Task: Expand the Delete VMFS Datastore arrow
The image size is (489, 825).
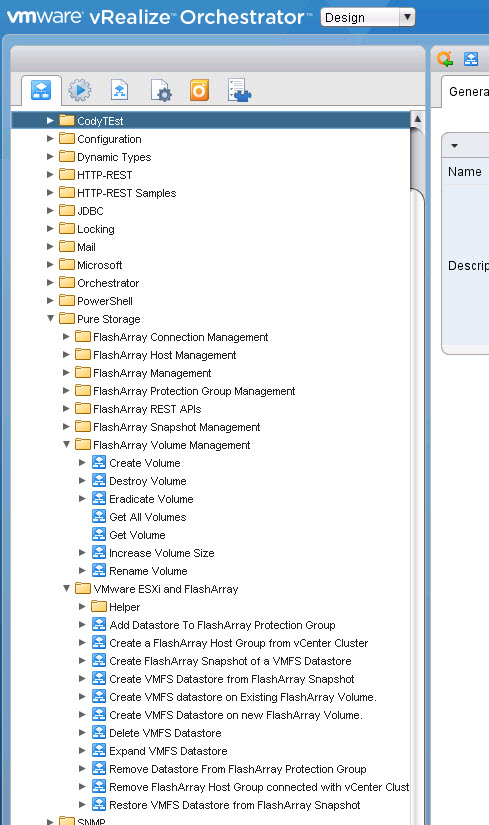Action: (82, 732)
